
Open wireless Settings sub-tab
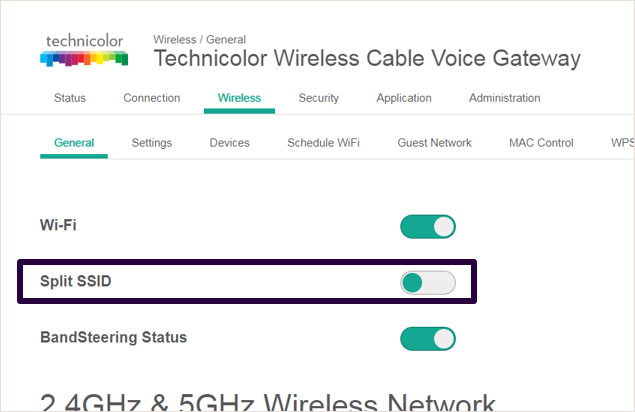tap(151, 143)
